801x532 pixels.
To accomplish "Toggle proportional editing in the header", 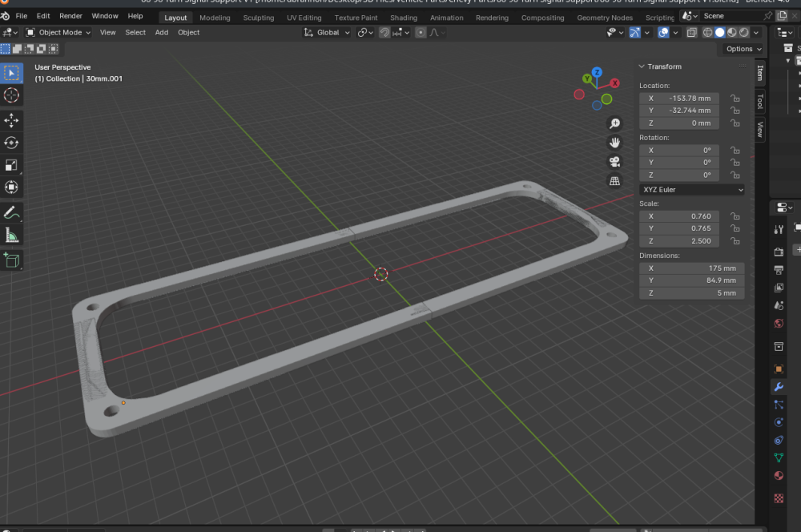I will point(421,33).
